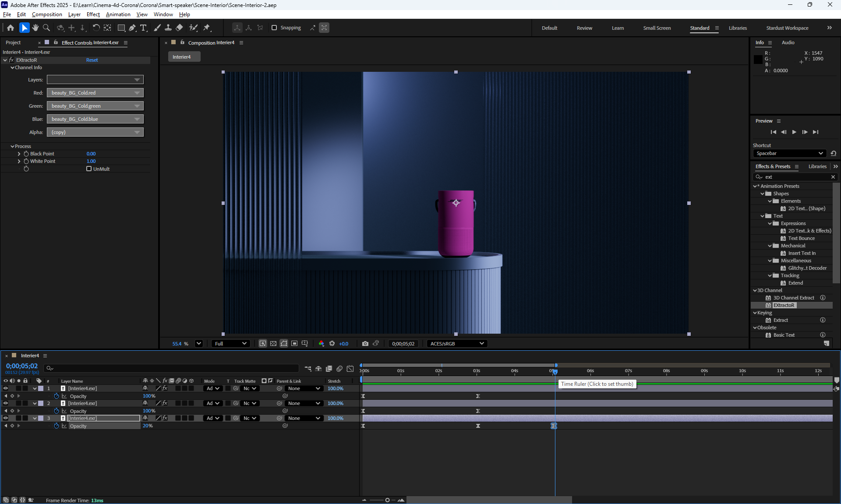The width and height of the screenshot is (841, 504).
Task: Click the Home icon in toolbar
Action: [x=11, y=28]
